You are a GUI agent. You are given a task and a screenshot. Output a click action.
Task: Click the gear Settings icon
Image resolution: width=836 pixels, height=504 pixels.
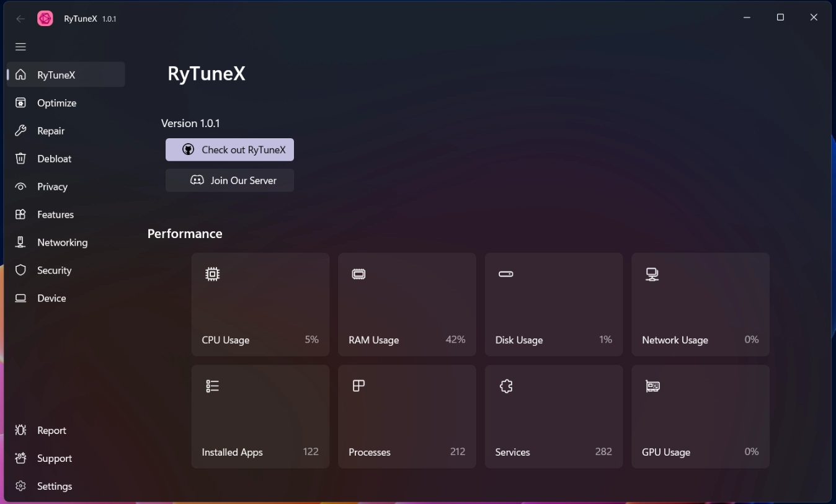tap(20, 486)
